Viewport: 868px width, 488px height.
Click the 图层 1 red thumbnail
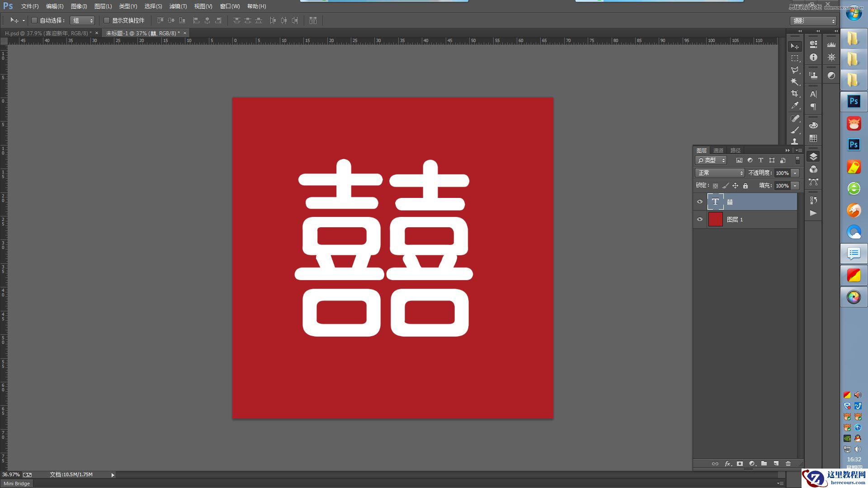(x=716, y=219)
